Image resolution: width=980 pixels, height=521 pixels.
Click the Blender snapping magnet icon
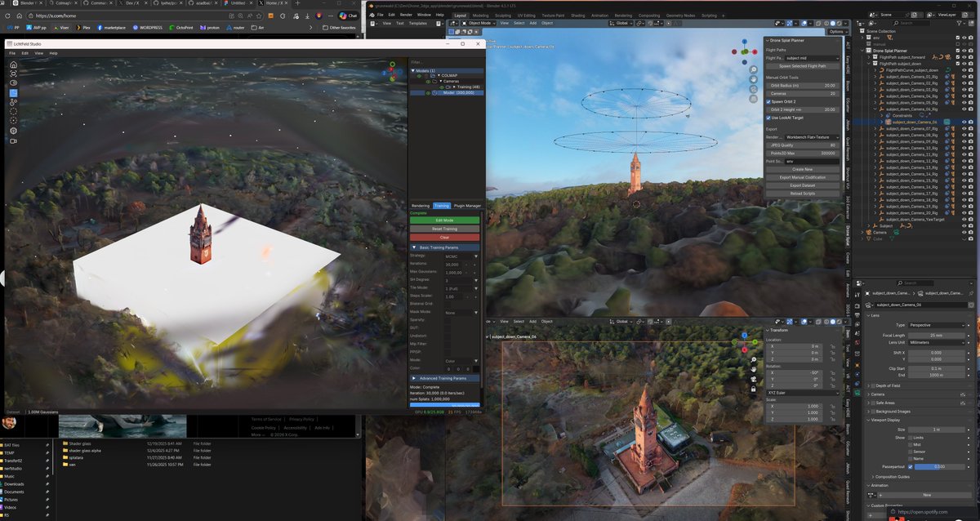tap(649, 23)
